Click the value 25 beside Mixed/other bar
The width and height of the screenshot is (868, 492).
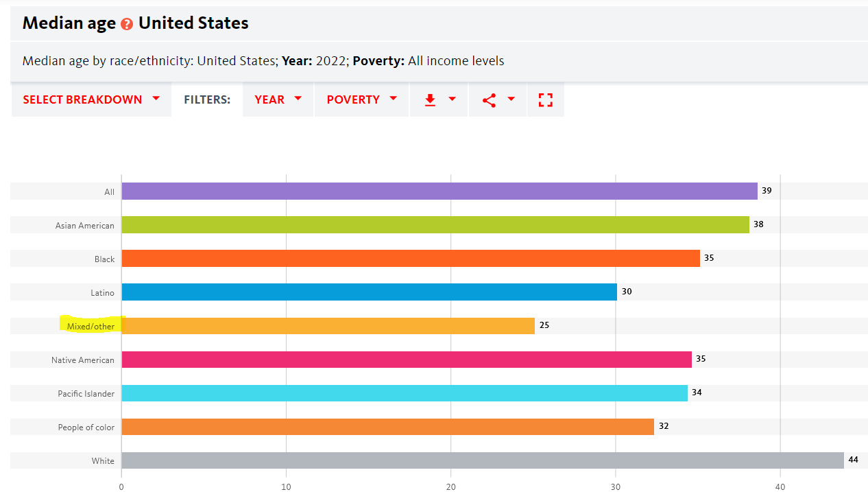tap(544, 325)
